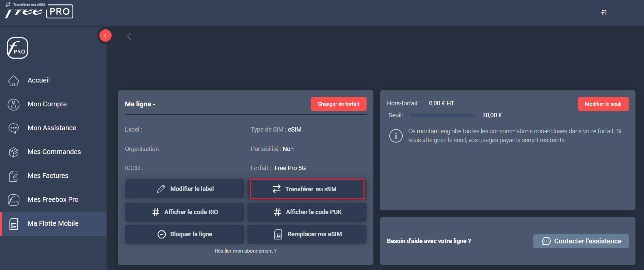The image size is (644, 270).
Task: Click Modifier le seuil button
Action: pos(603,104)
